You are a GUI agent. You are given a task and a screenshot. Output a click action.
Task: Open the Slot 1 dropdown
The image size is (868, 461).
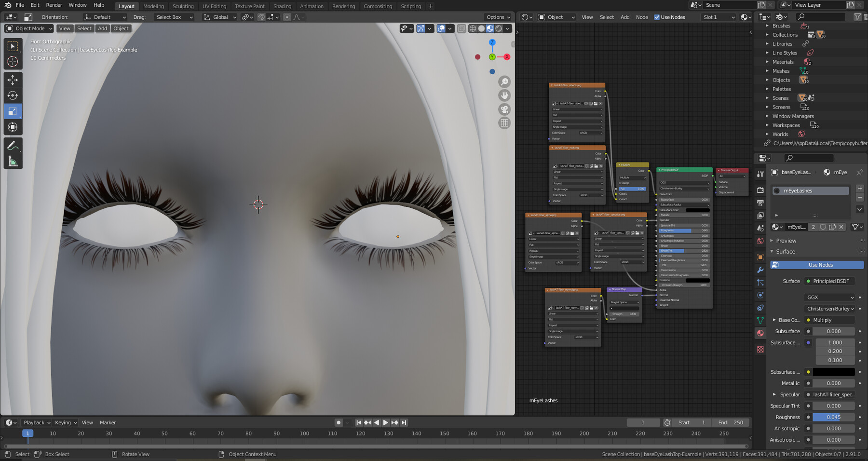coord(719,17)
